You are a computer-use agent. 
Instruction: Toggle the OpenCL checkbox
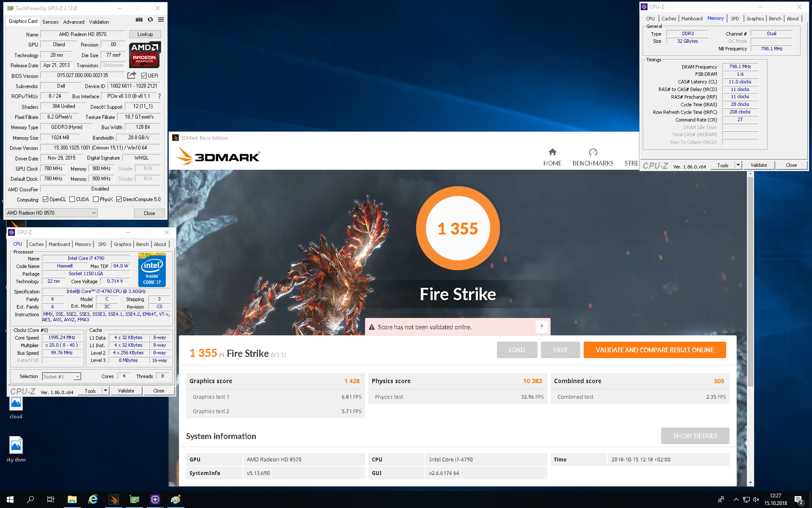click(x=46, y=199)
